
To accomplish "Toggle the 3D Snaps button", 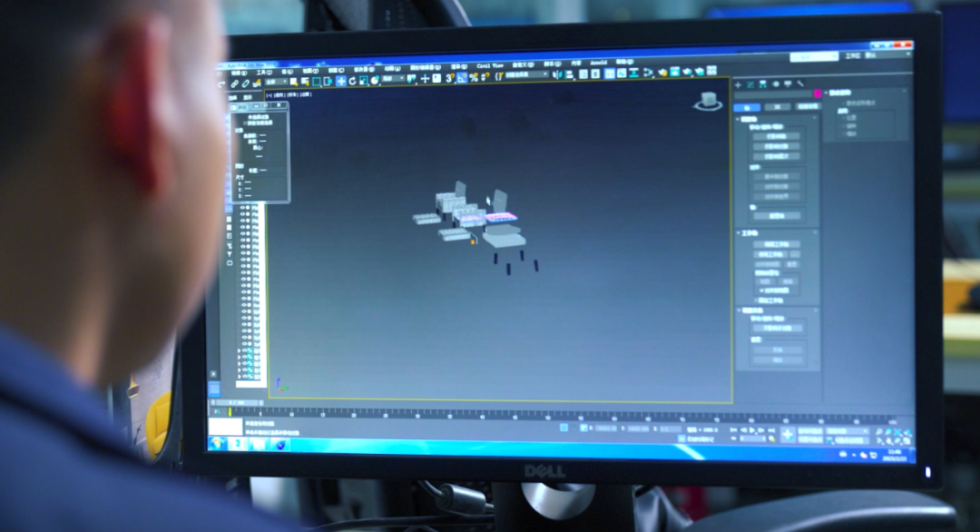I will 449,78.
